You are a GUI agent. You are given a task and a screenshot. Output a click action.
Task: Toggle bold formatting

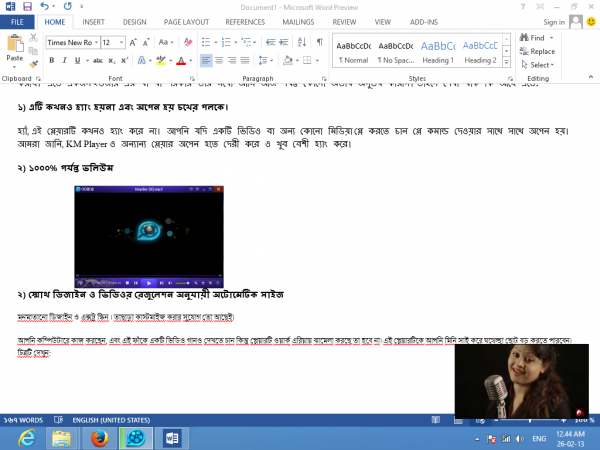tap(51, 61)
